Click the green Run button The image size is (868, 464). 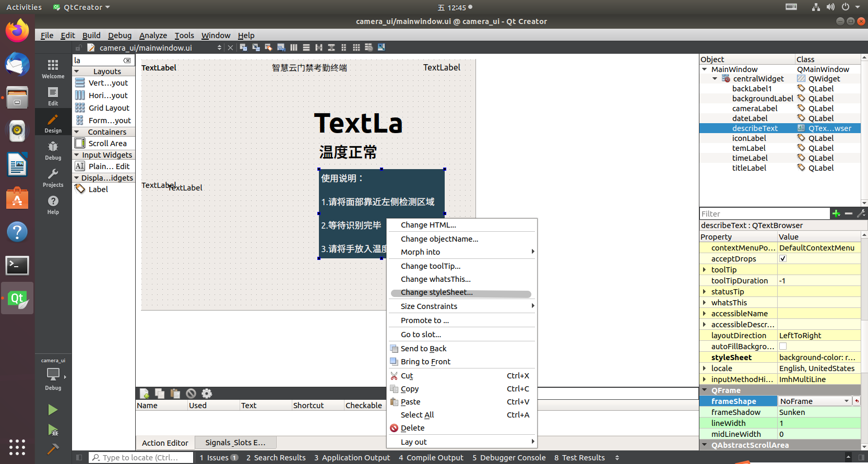click(53, 410)
